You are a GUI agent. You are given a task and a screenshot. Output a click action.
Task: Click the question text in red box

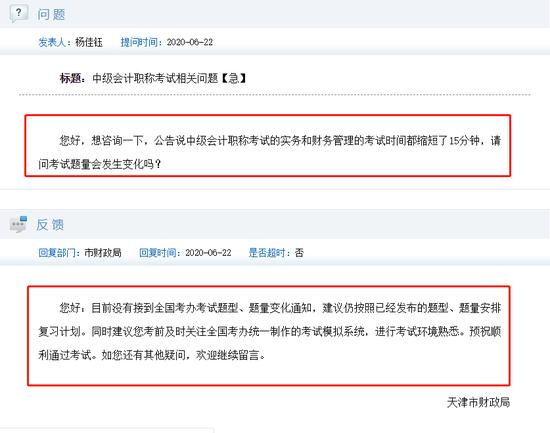pyautogui.click(x=269, y=152)
